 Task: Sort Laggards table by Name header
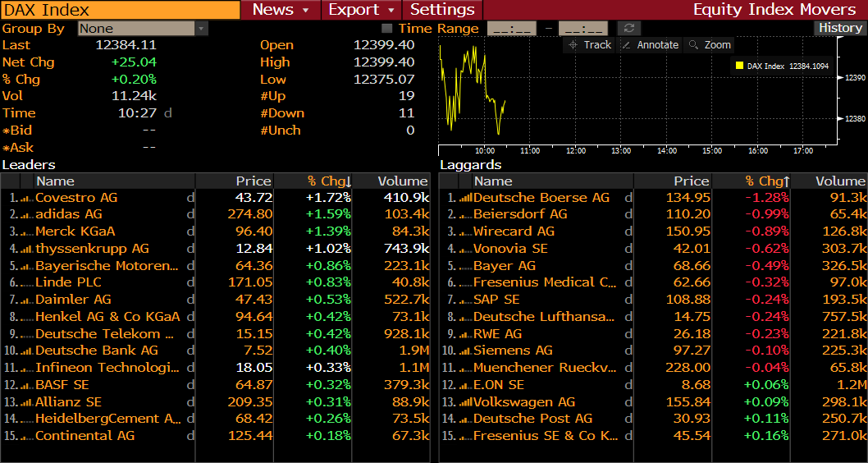(x=553, y=181)
